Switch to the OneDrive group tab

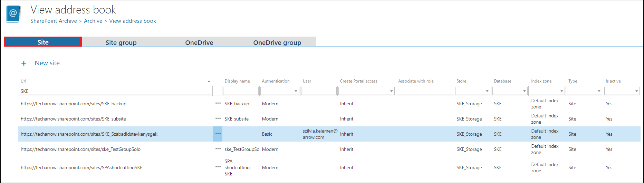pos(277,42)
